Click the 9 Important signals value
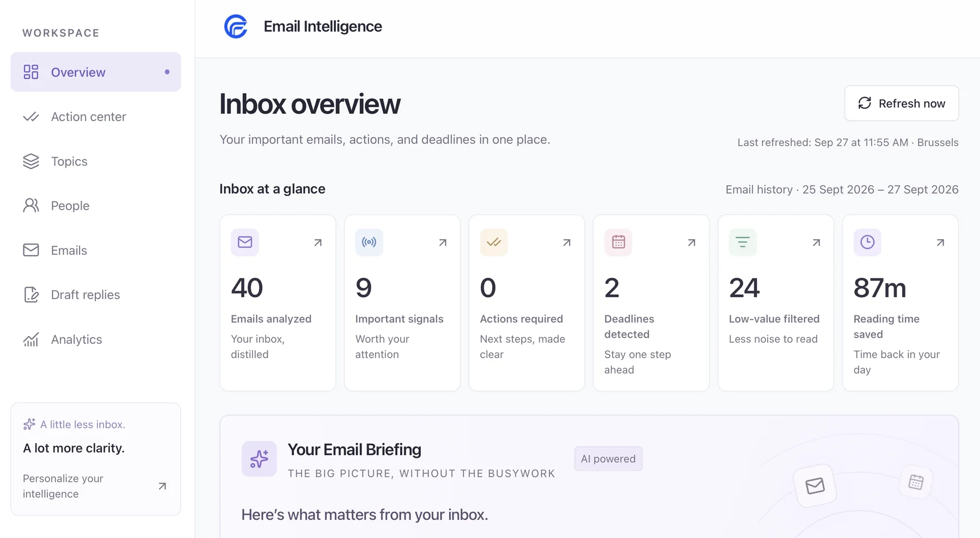This screenshot has width=980, height=538. [364, 288]
